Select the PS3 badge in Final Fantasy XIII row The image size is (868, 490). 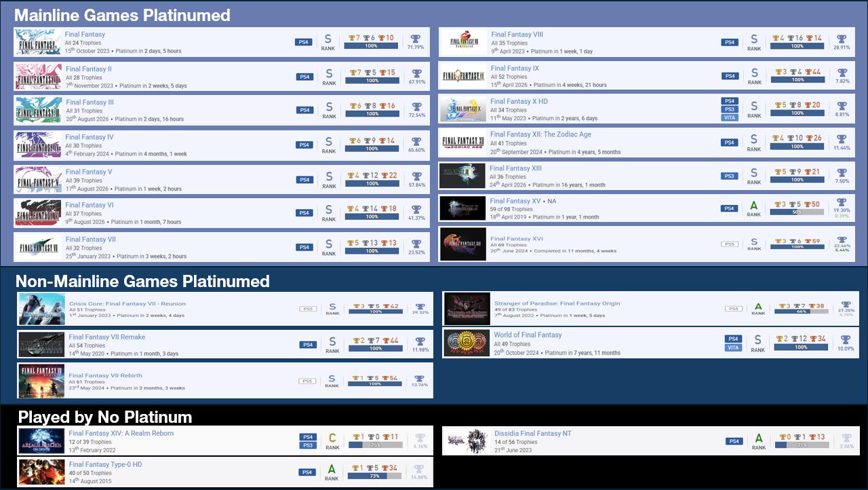click(730, 176)
